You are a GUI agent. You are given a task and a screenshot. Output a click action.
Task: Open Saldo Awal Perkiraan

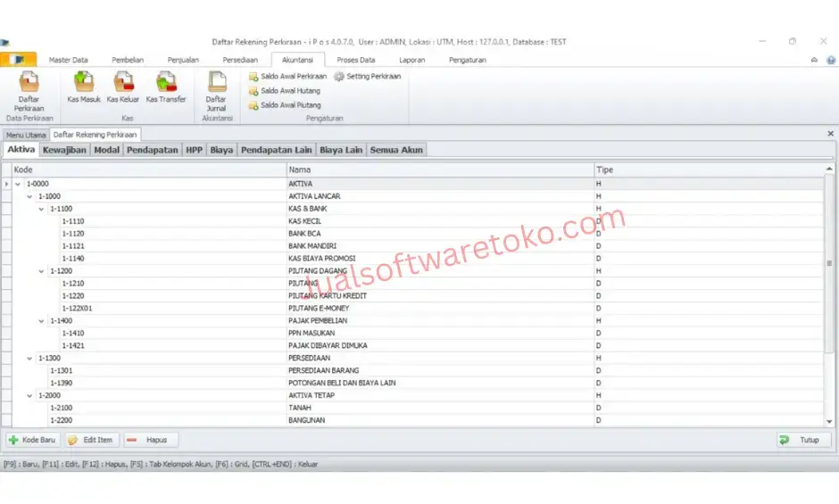(x=288, y=77)
